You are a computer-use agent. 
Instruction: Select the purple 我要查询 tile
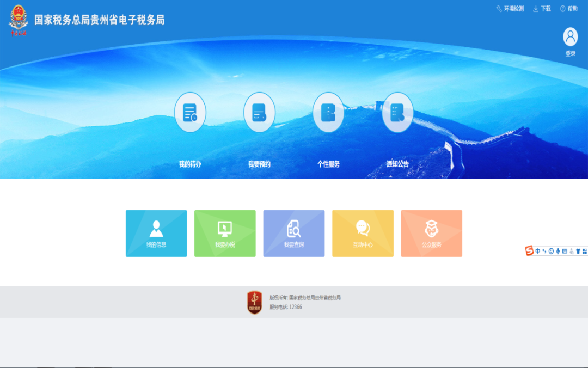294,234
